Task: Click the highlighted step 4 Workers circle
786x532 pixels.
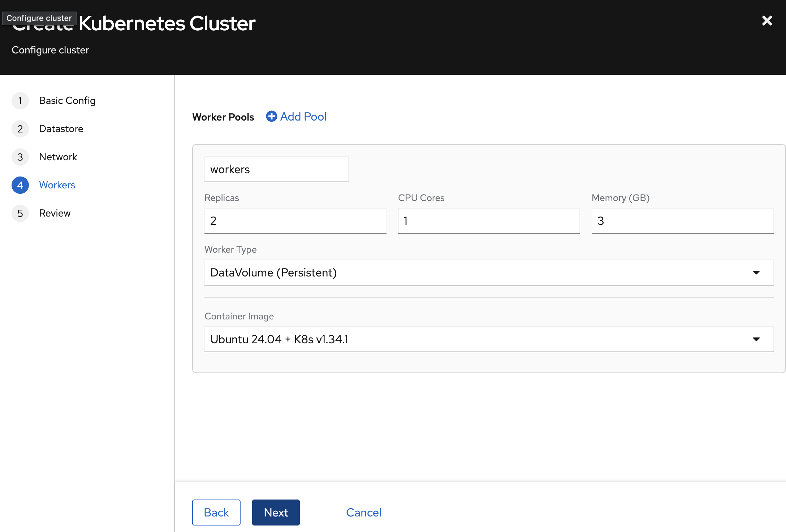Action: tap(20, 185)
